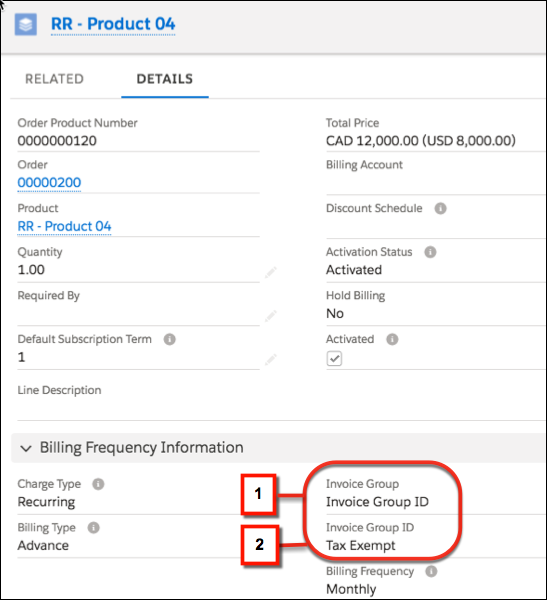Viewport: 547px width, 600px height.
Task: Click the Hold Billing value No
Action: (x=335, y=313)
